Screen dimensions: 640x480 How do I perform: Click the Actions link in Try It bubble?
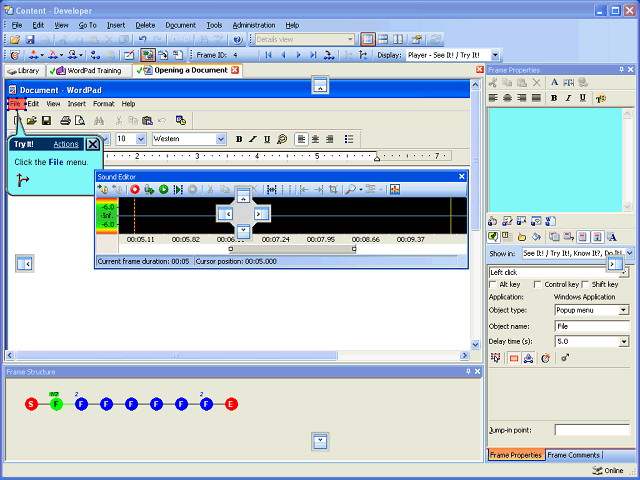[x=66, y=144]
